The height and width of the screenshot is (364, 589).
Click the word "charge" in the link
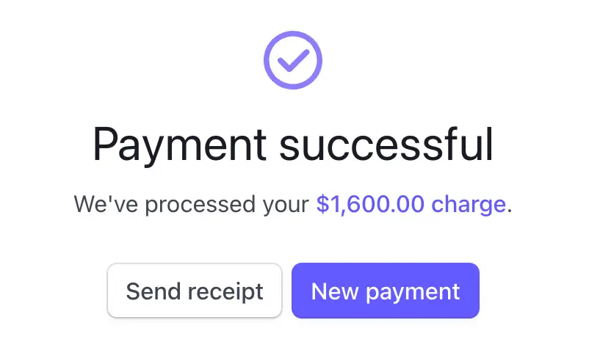pyautogui.click(x=469, y=204)
